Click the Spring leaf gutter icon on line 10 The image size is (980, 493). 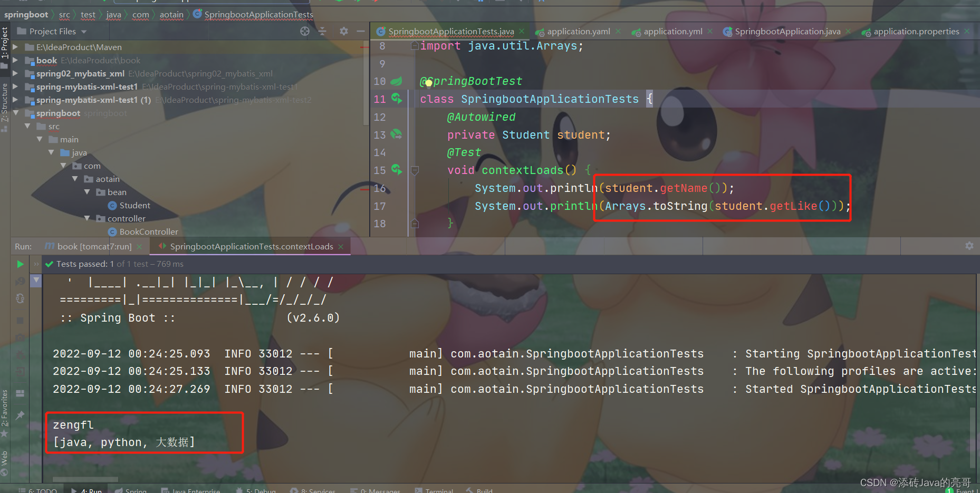point(396,81)
